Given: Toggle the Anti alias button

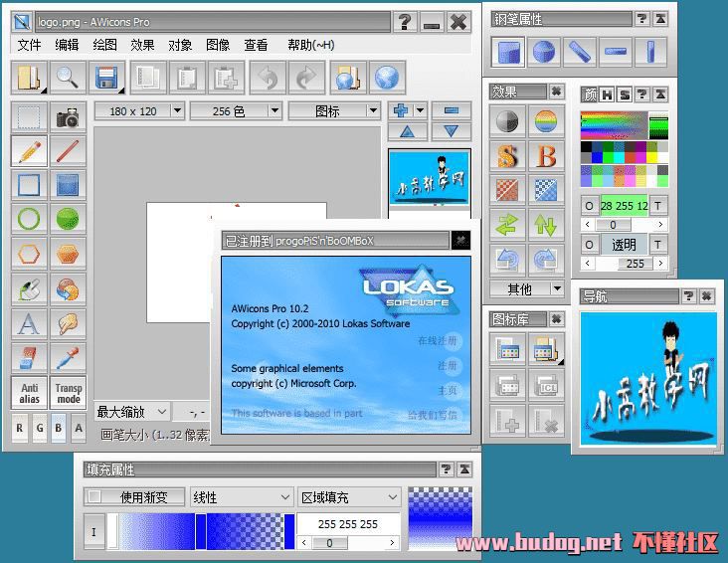Looking at the screenshot, I should click(29, 393).
